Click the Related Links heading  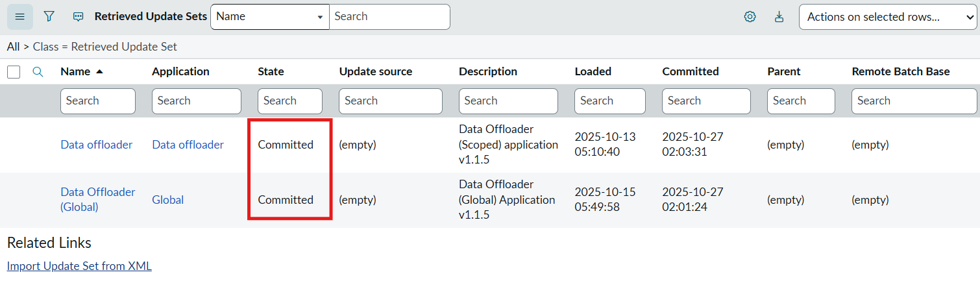click(x=49, y=243)
